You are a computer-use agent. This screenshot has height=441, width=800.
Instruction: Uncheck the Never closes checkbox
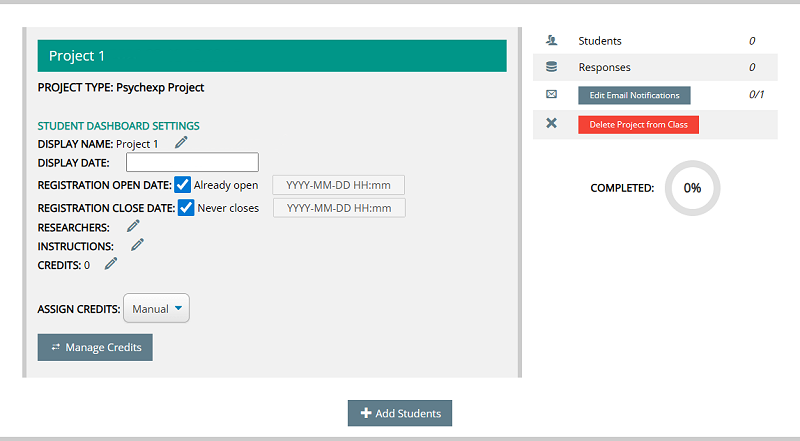coord(186,208)
